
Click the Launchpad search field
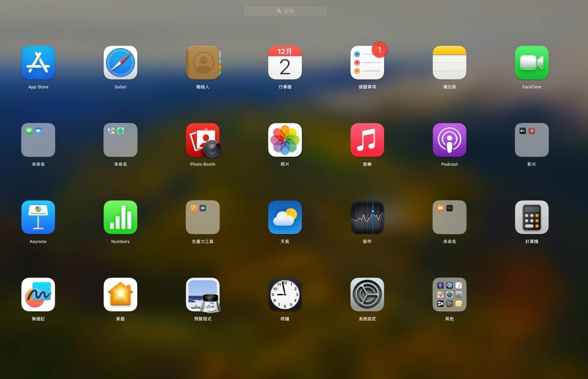285,11
